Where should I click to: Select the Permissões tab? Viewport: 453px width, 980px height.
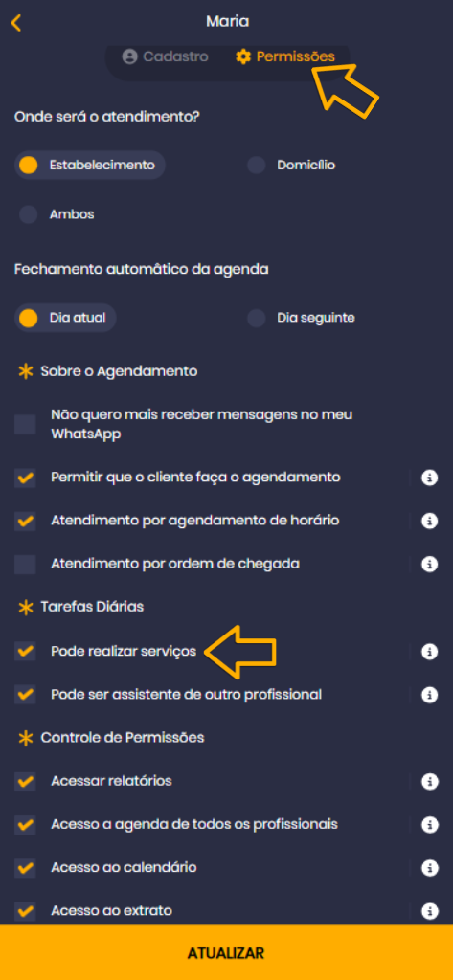285,56
